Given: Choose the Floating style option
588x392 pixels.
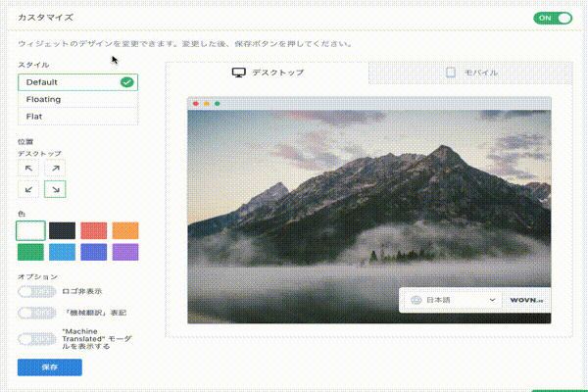Looking at the screenshot, I should (x=77, y=99).
